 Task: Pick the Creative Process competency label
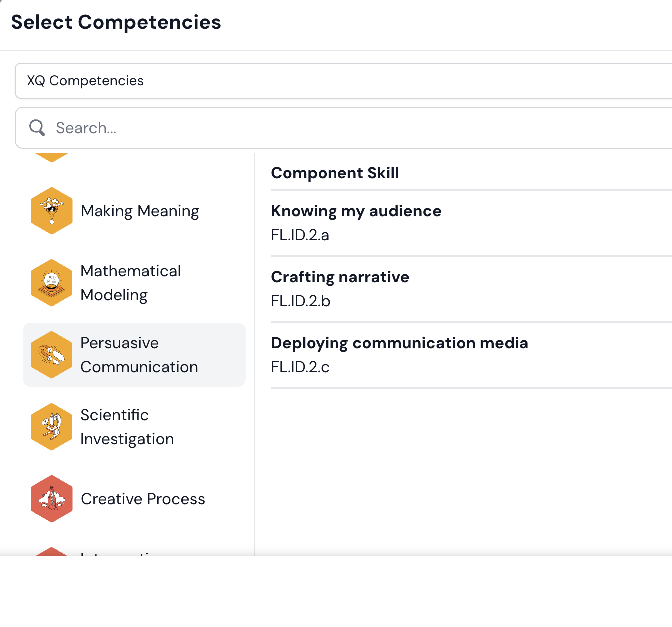coord(143,499)
